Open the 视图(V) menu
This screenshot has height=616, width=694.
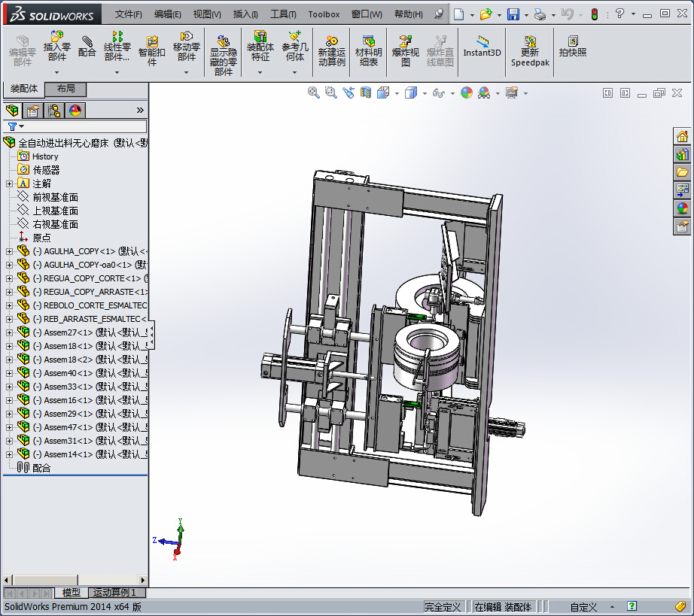[207, 14]
